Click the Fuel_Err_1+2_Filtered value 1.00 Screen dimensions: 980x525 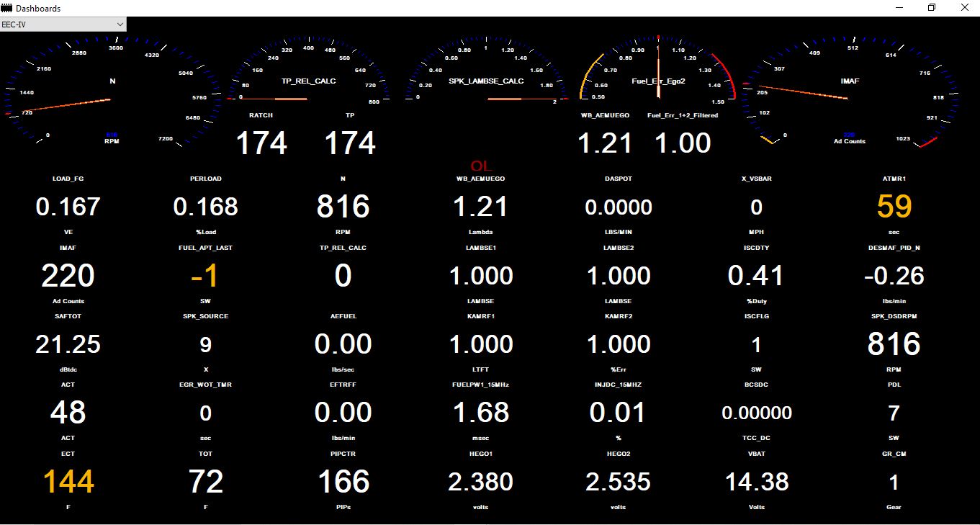tap(683, 143)
